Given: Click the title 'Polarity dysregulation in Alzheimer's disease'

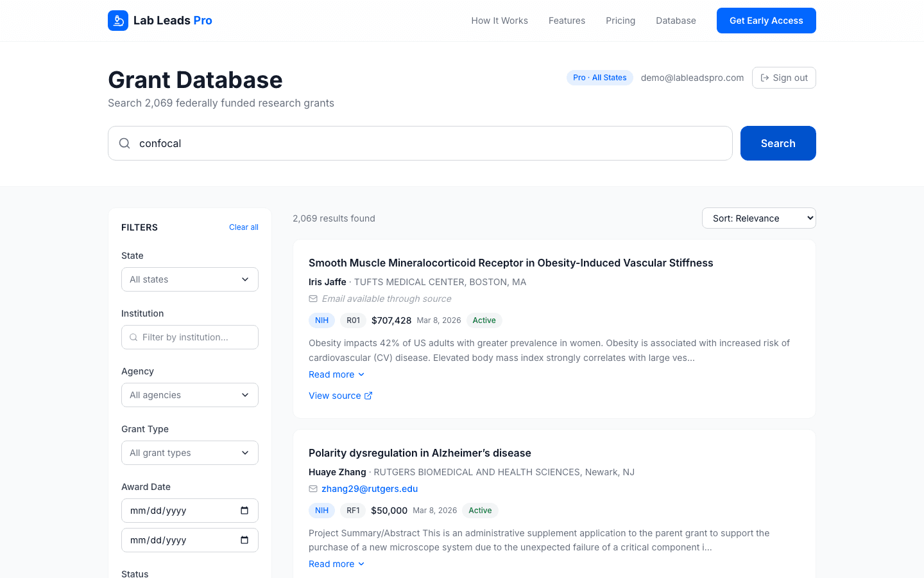Looking at the screenshot, I should [420, 453].
